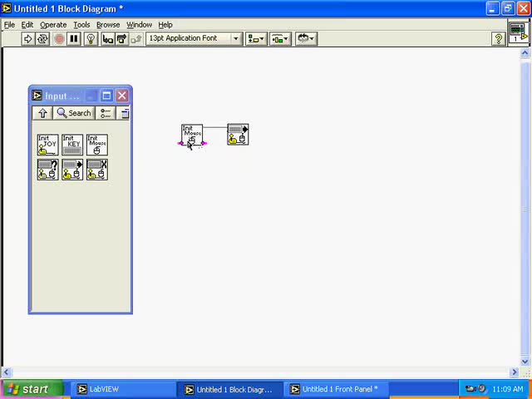
Task: Click the Context Help question mark button
Action: 499,39
